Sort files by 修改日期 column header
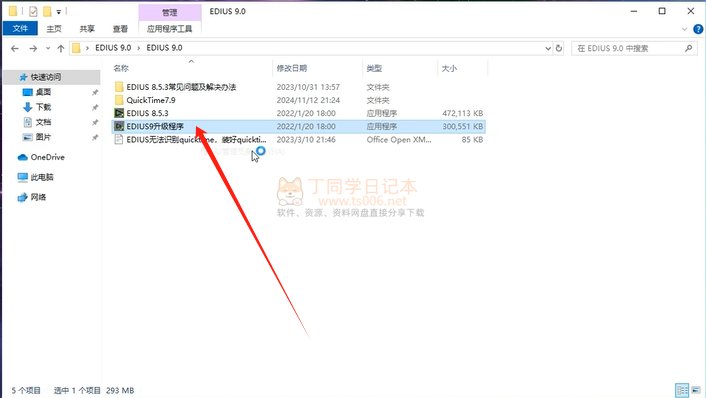This screenshot has height=398, width=706. coord(291,68)
